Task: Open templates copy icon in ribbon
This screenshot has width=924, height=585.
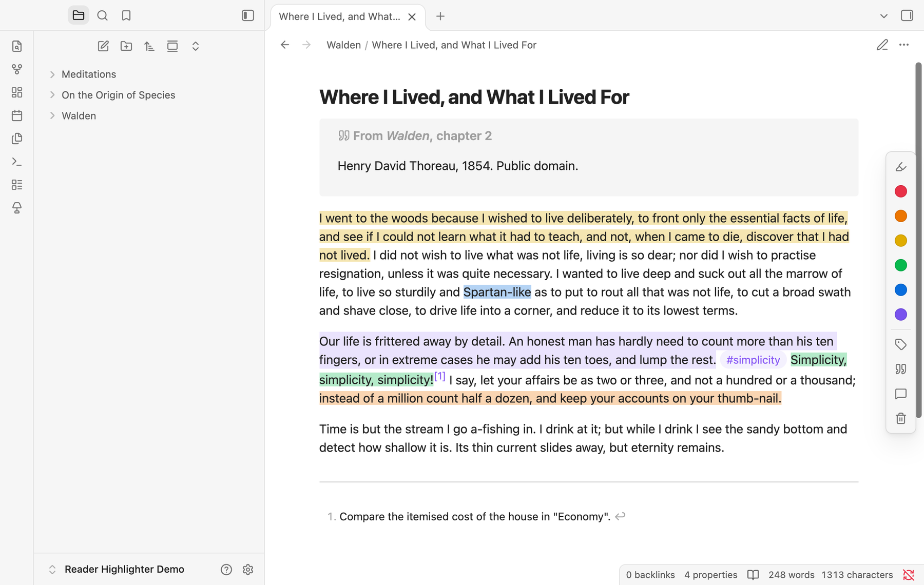Action: [x=17, y=139]
